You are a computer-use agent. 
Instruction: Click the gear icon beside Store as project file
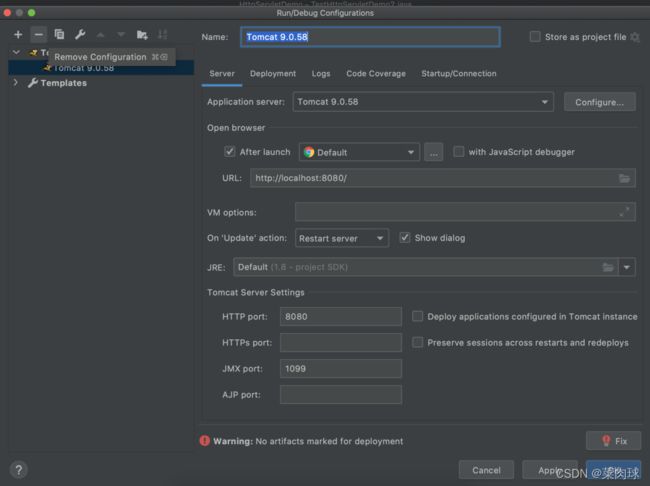coord(635,37)
